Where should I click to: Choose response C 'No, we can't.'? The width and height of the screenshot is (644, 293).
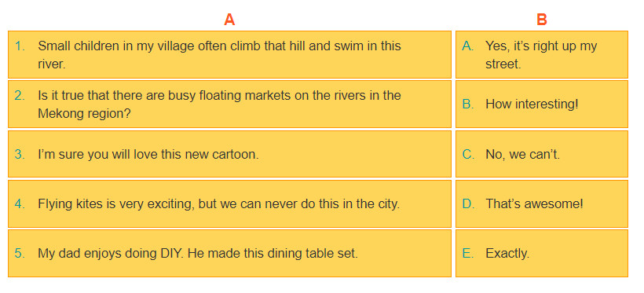(x=542, y=154)
